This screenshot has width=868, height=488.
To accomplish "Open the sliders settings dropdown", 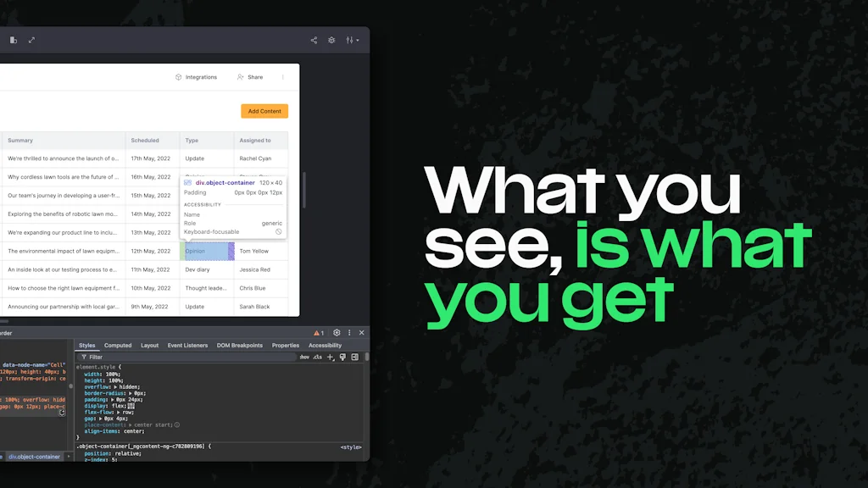I will [x=352, y=40].
